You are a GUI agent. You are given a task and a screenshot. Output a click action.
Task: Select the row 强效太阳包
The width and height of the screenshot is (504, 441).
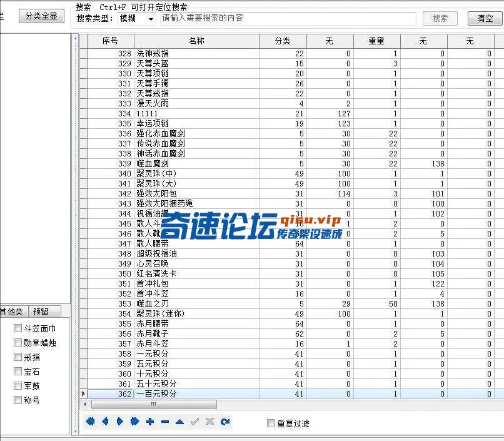[291, 193]
